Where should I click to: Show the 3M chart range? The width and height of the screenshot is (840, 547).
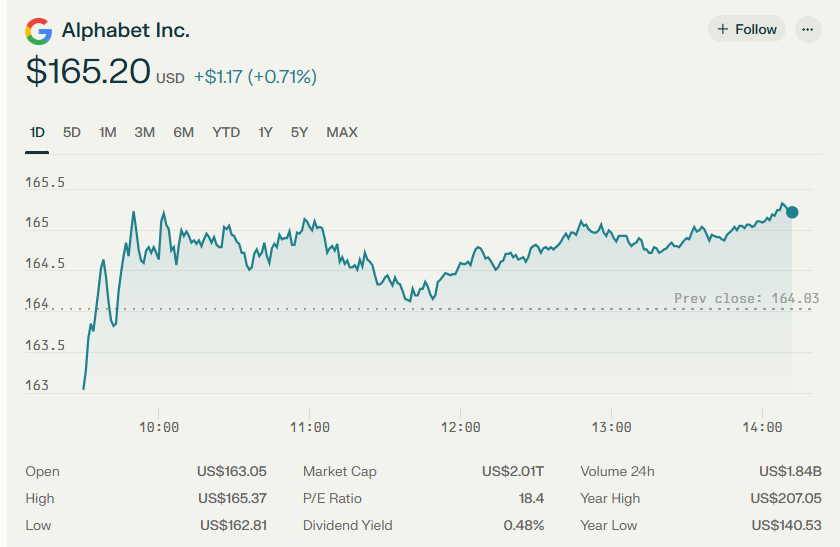pos(145,132)
